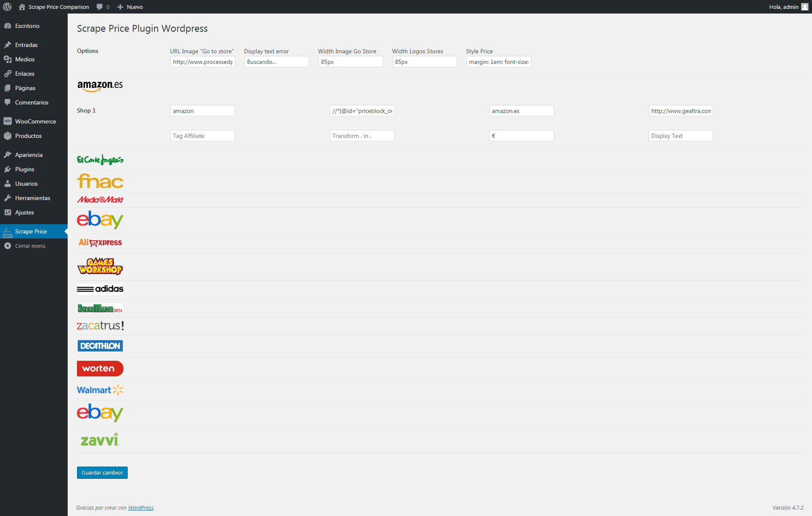The height and width of the screenshot is (516, 812).
Task: Click the WordPress logo icon
Action: click(7, 7)
